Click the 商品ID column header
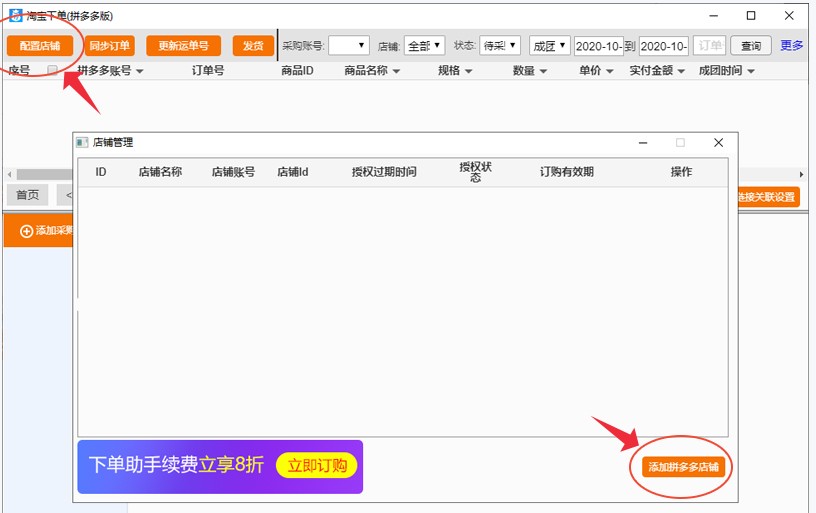Screen dimensions: 816x513 click(x=297, y=70)
